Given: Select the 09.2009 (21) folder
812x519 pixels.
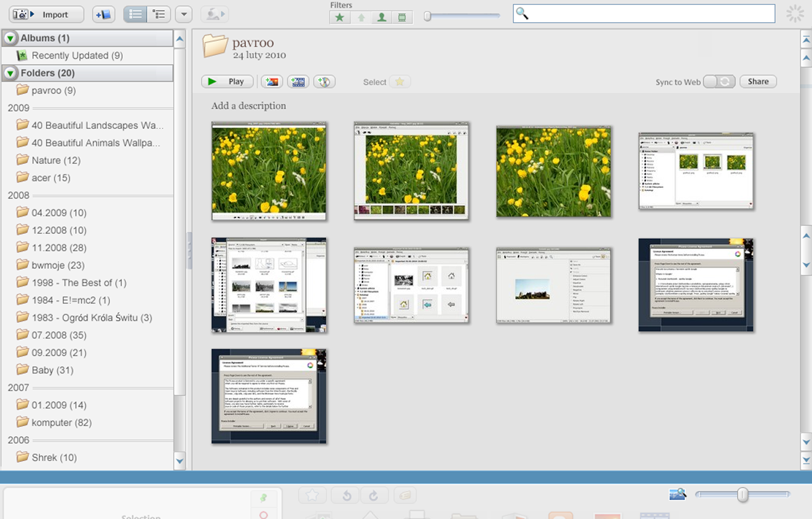Looking at the screenshot, I should coord(59,353).
